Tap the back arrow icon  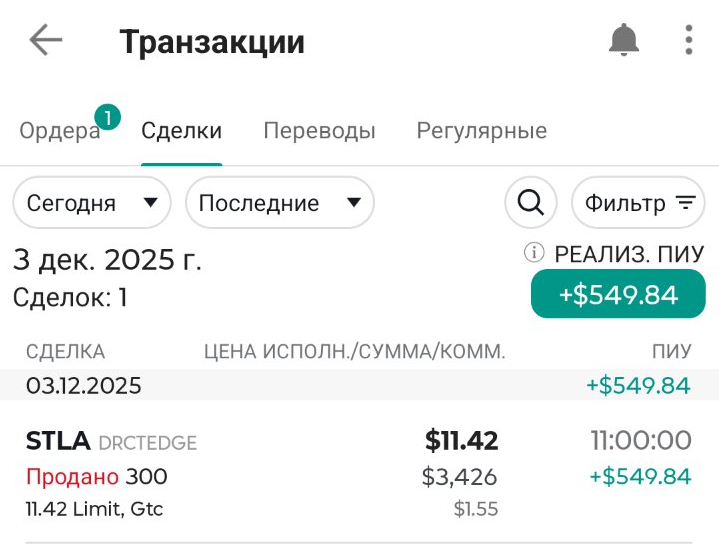[46, 41]
